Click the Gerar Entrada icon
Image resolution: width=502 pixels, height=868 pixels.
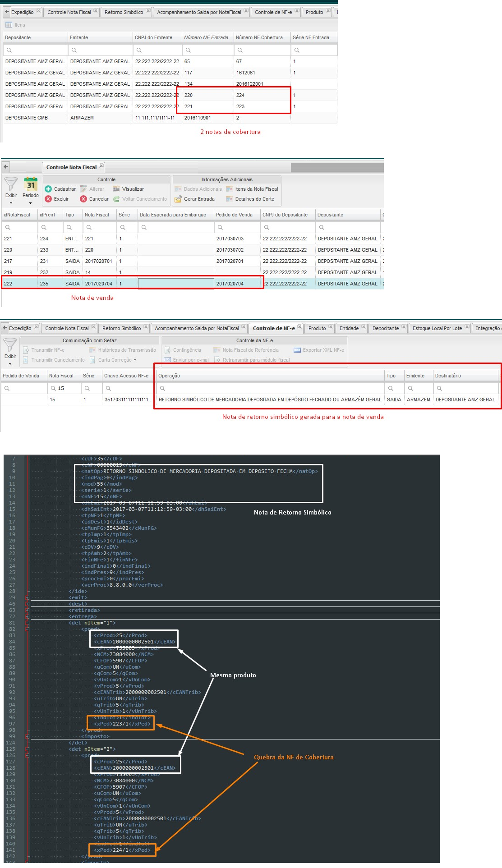pyautogui.click(x=178, y=199)
